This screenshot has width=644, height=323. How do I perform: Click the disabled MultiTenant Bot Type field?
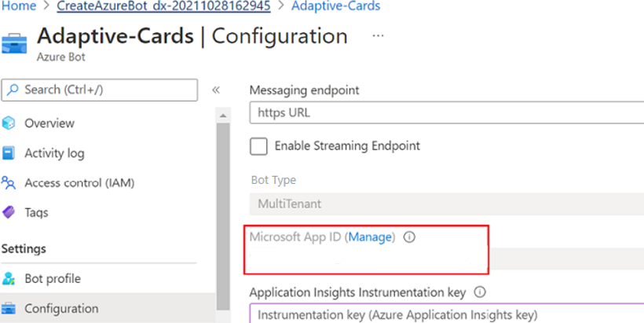tap(447, 204)
